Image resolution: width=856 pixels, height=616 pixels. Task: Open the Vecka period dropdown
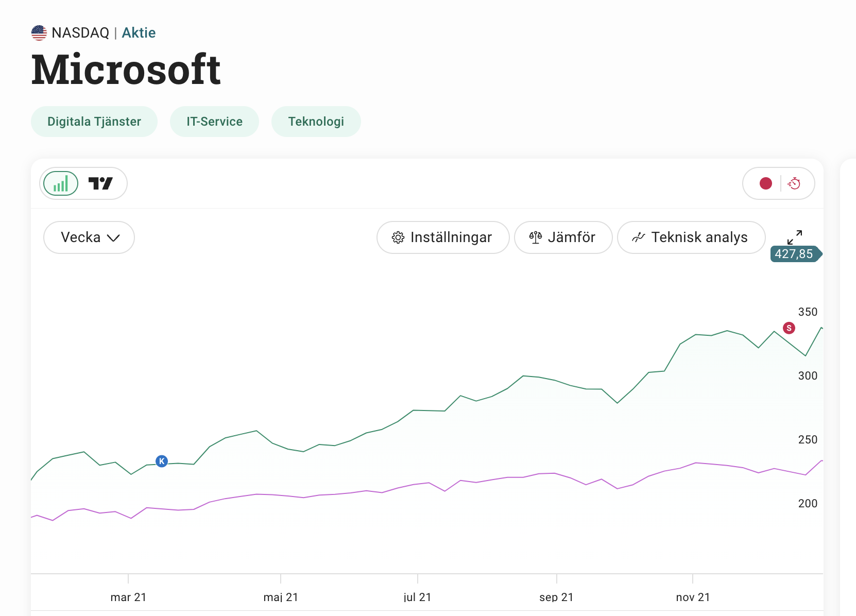coord(89,237)
